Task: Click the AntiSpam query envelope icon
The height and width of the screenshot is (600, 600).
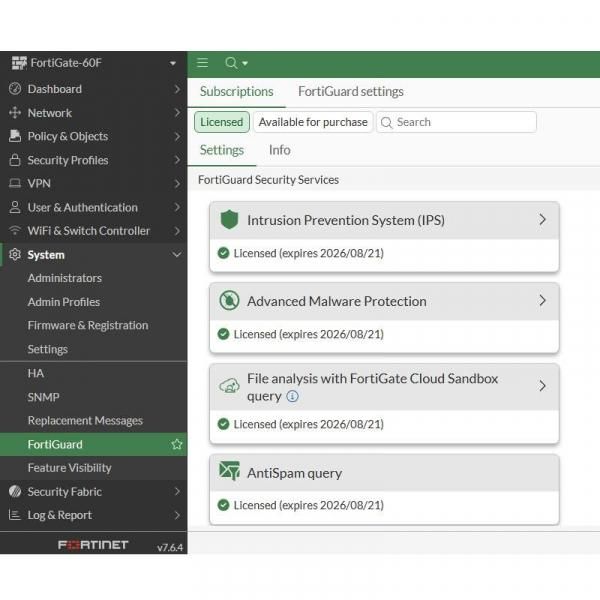Action: pos(230,473)
